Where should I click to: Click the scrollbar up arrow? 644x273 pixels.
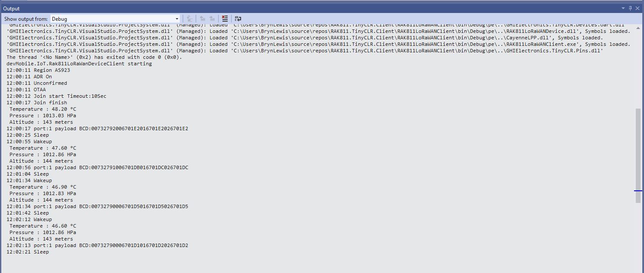point(638,28)
